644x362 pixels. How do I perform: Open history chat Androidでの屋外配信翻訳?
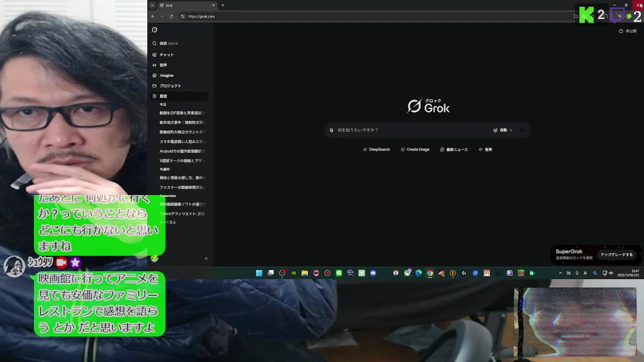(x=182, y=151)
